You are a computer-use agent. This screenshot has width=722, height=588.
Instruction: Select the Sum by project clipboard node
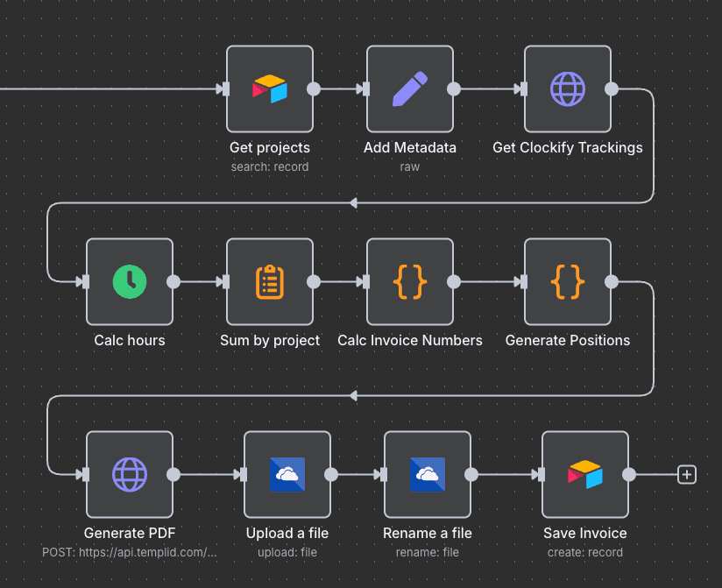point(270,282)
